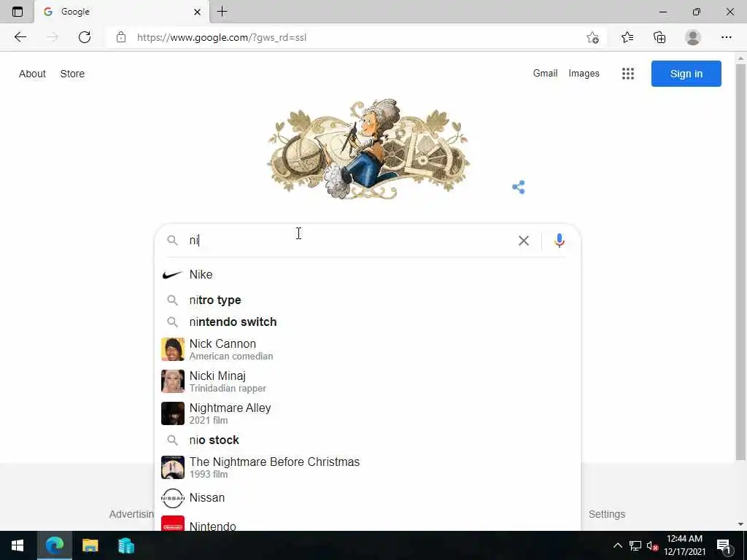
Task: Choose the Nick Cannon suggestion
Action: (368, 349)
